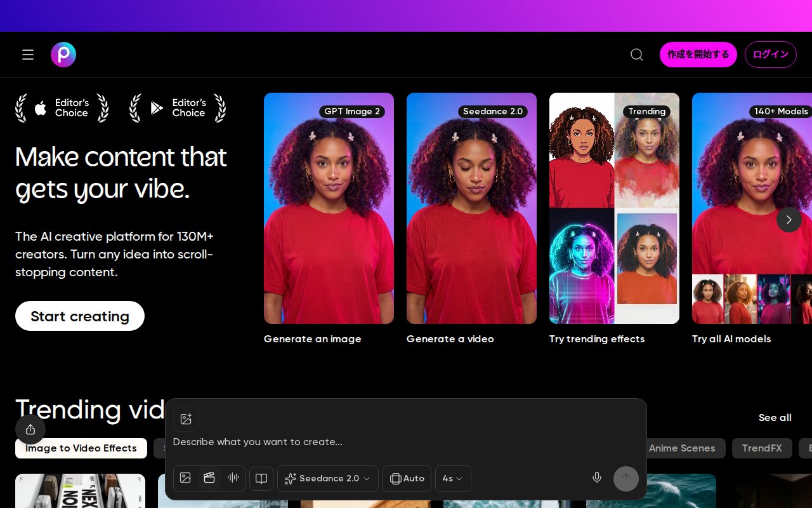The height and width of the screenshot is (508, 812).
Task: Open search with the magnifier icon
Action: pyautogui.click(x=637, y=55)
